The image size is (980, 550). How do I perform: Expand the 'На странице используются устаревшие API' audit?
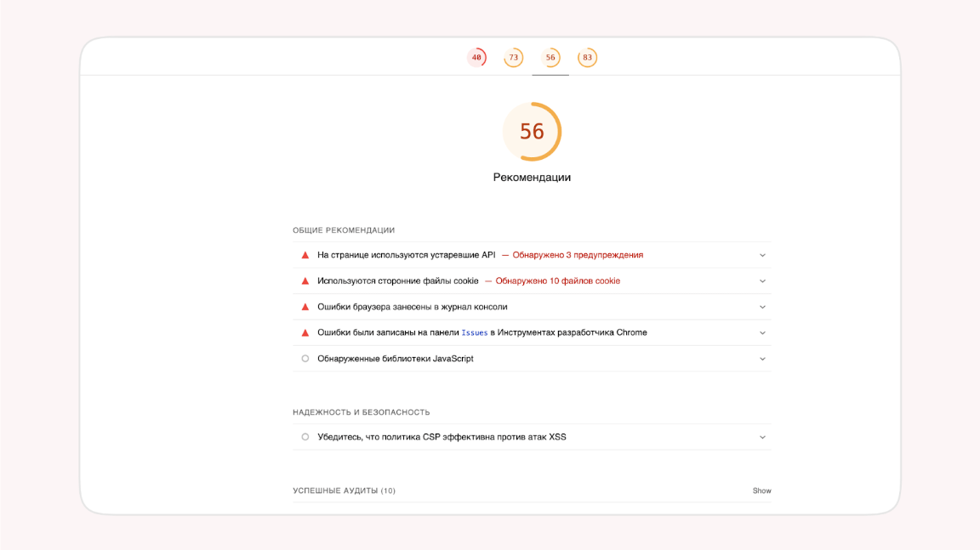(763, 255)
